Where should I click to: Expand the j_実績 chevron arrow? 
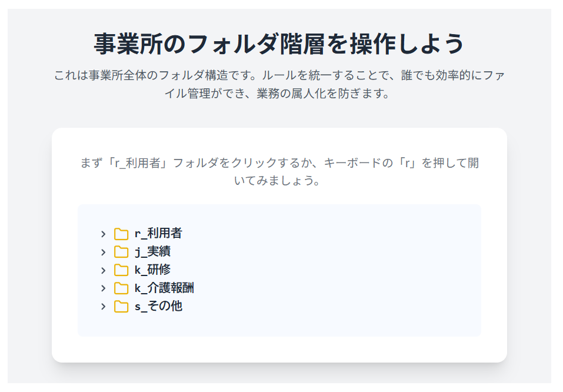pyautogui.click(x=104, y=252)
